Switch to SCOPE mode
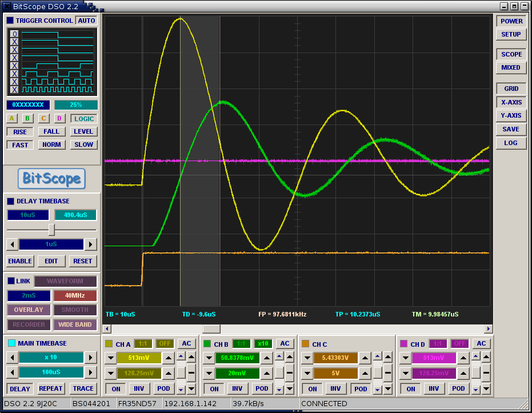 point(511,54)
